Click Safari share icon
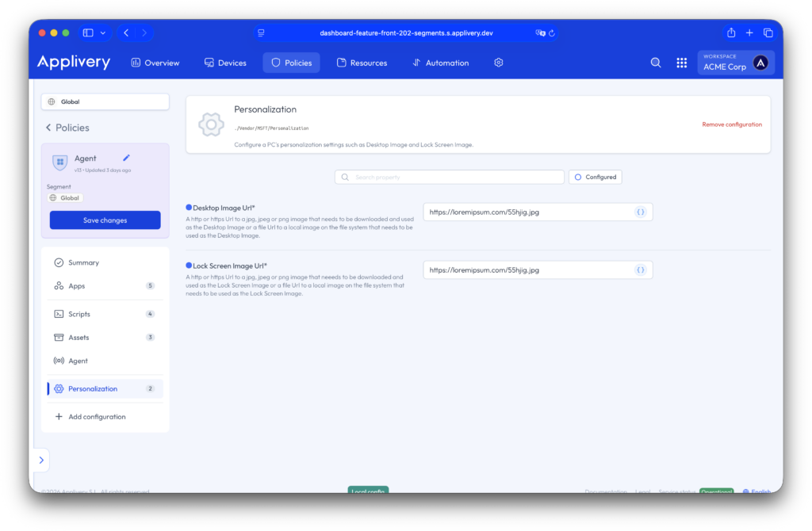 click(731, 32)
